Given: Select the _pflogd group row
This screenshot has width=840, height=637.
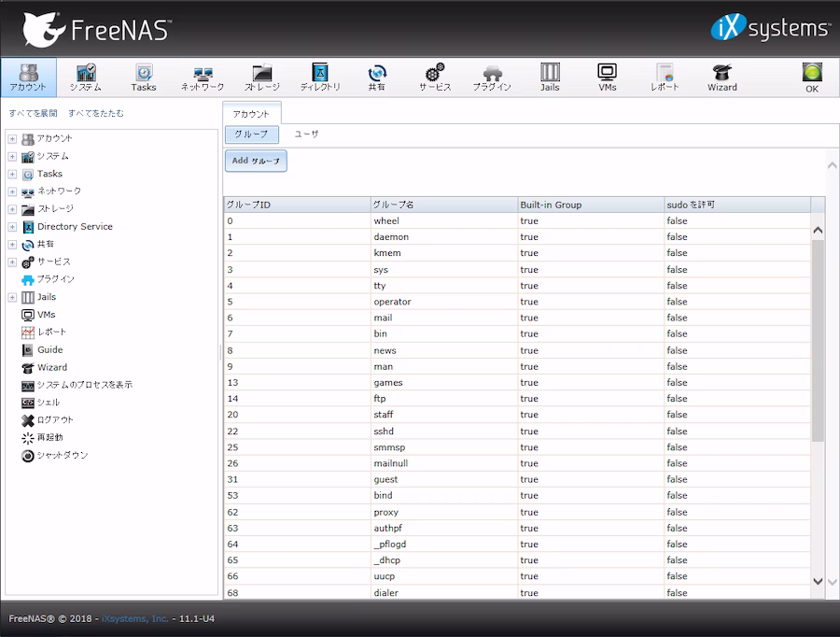Looking at the screenshot, I should (x=517, y=545).
